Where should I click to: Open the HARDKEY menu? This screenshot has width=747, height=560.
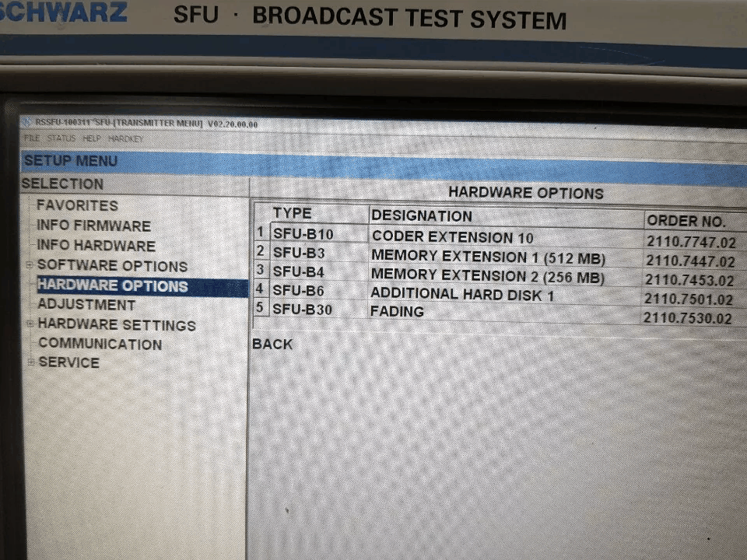(x=125, y=138)
